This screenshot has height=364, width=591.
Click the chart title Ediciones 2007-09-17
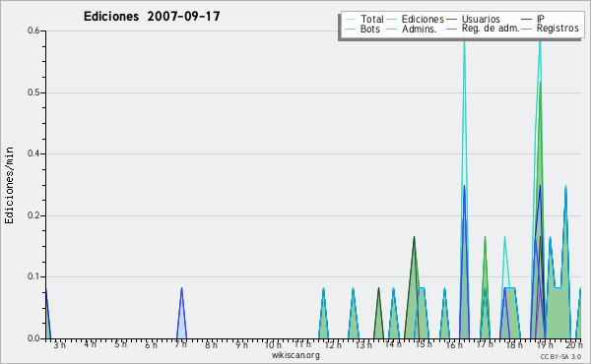click(152, 17)
